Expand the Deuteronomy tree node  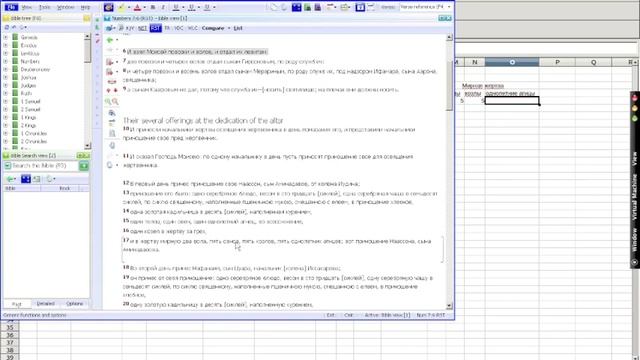click(x=6, y=69)
